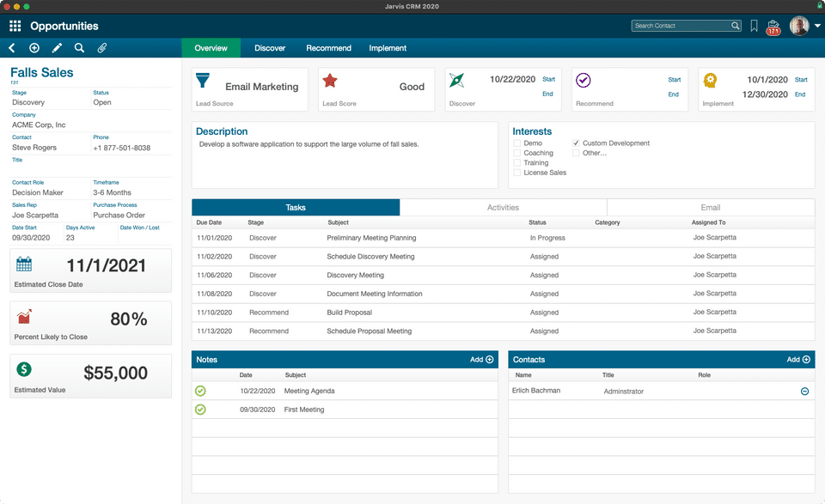The height and width of the screenshot is (504, 825).
Task: Sort tasks by Due Date column header
Action: click(209, 223)
